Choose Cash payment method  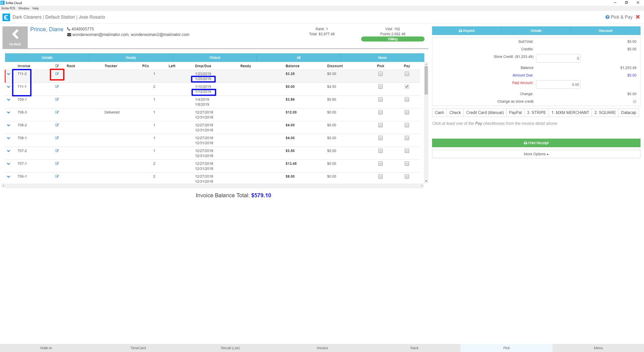(x=439, y=113)
